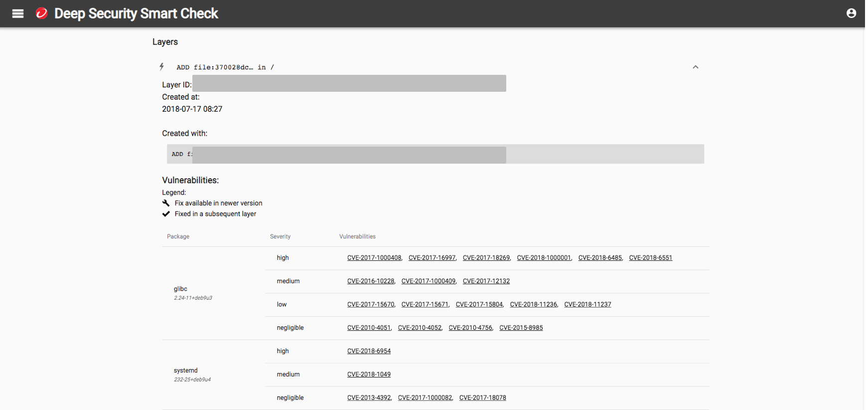
Task: Collapse the ADD file layer panel
Action: pyautogui.click(x=695, y=67)
